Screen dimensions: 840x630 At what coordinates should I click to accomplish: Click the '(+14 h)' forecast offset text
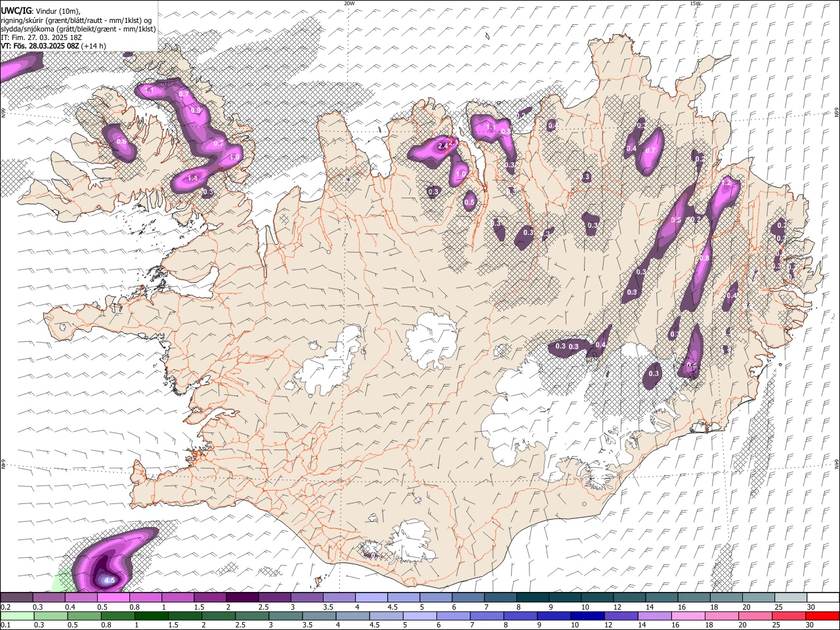pyautogui.click(x=94, y=46)
